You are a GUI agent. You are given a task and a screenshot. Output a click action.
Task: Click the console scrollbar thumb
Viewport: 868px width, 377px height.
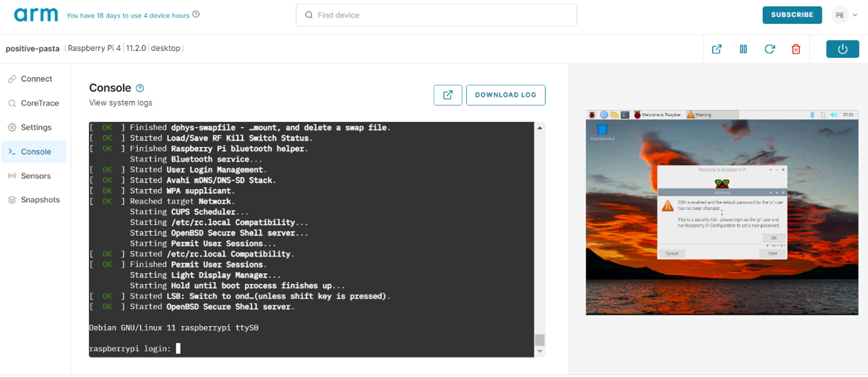(539, 340)
